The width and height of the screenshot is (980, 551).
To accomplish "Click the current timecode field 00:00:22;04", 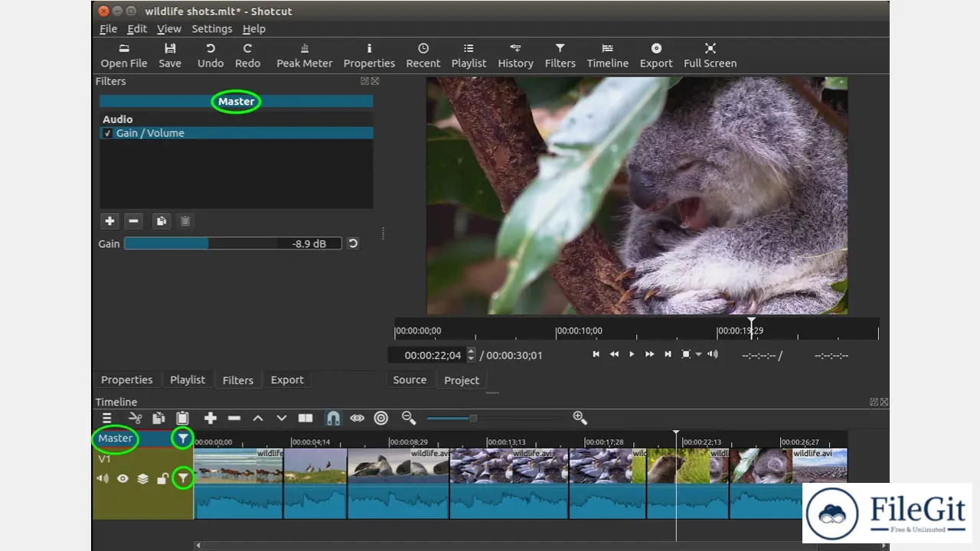I will point(433,355).
